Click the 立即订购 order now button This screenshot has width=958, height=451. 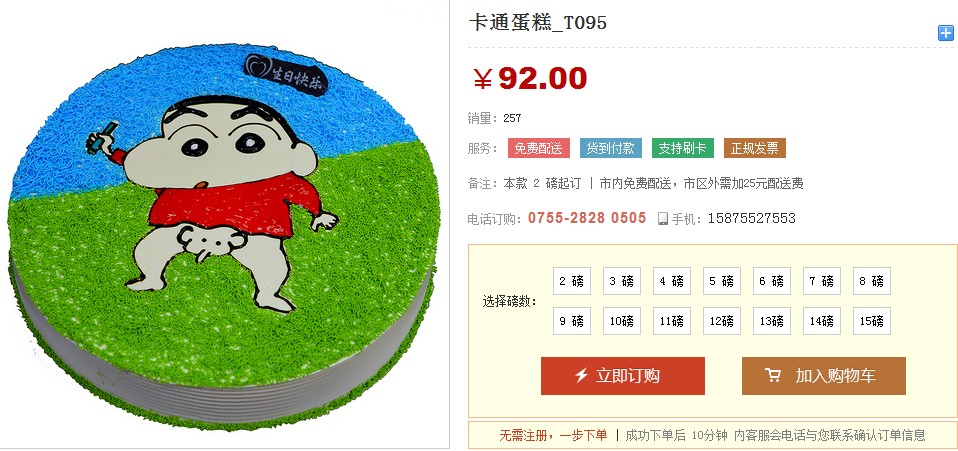coord(623,376)
